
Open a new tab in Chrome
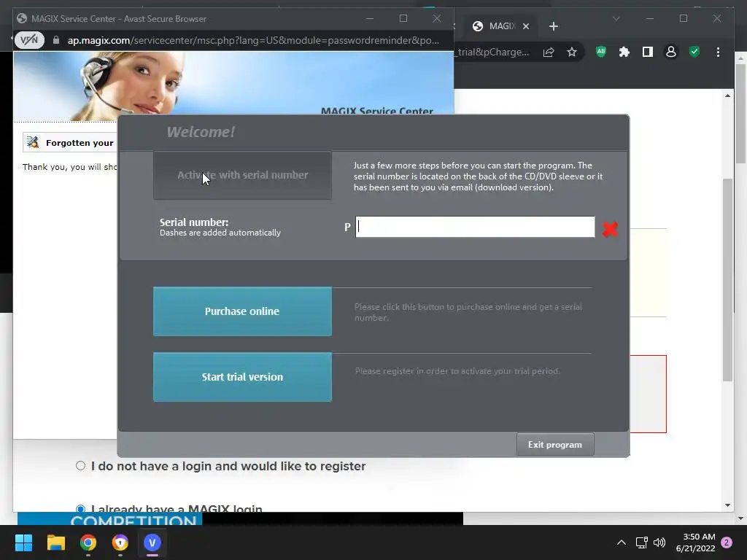tap(553, 26)
